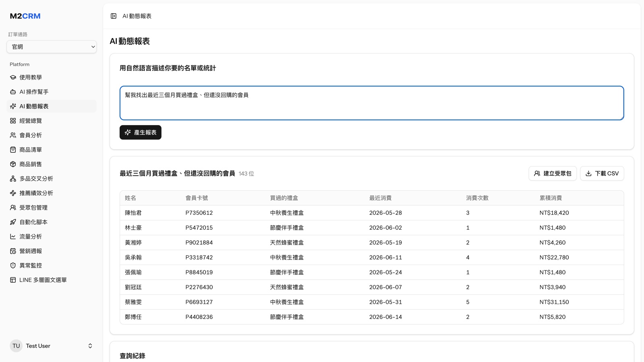Click the 自動化腳本 rocket icon

(x=13, y=222)
